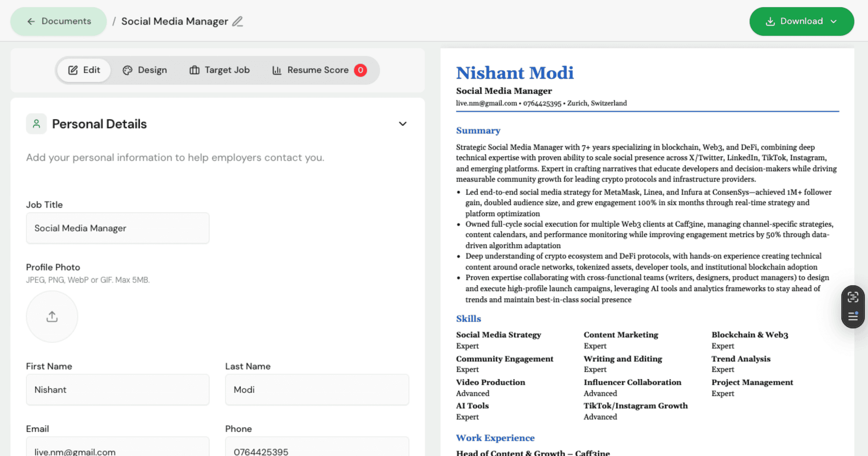
Task: Click Head of Content & Growth job entry
Action: (533, 452)
